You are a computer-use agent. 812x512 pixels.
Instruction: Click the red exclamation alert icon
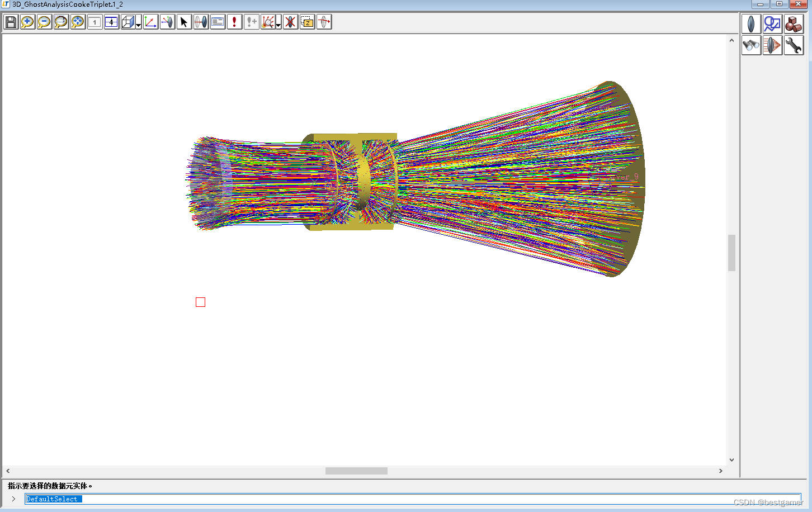tap(234, 22)
